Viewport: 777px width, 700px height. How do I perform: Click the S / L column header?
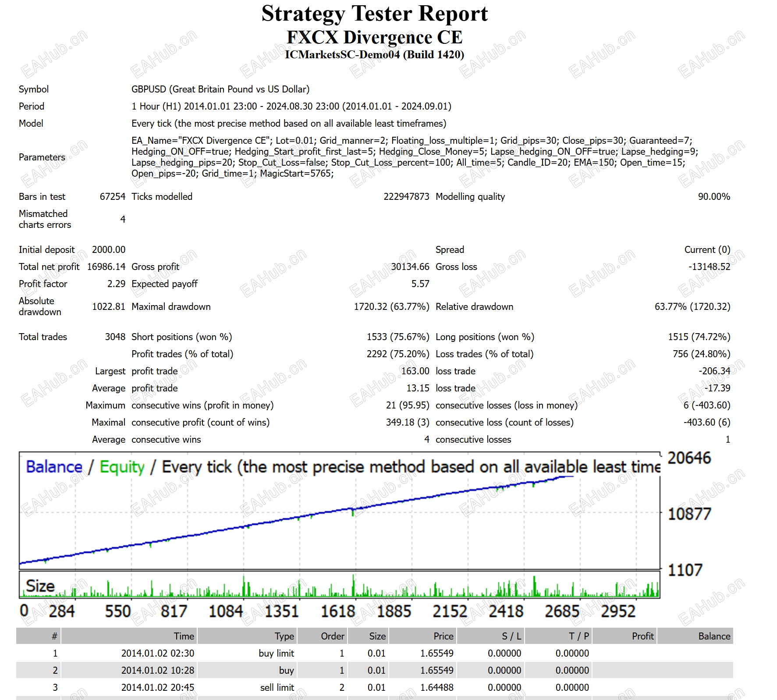pyautogui.click(x=490, y=636)
